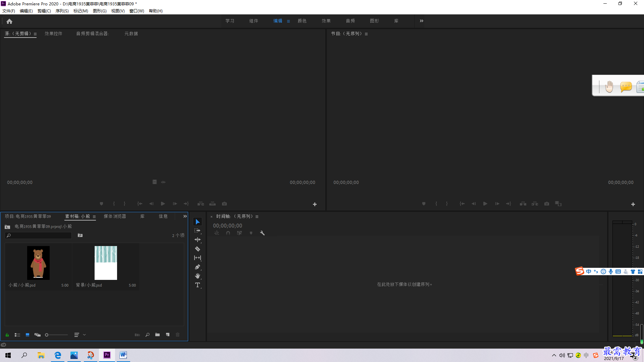This screenshot has width=644, height=362.
Task: Switch bin to Freeform view
Action: coord(38,335)
